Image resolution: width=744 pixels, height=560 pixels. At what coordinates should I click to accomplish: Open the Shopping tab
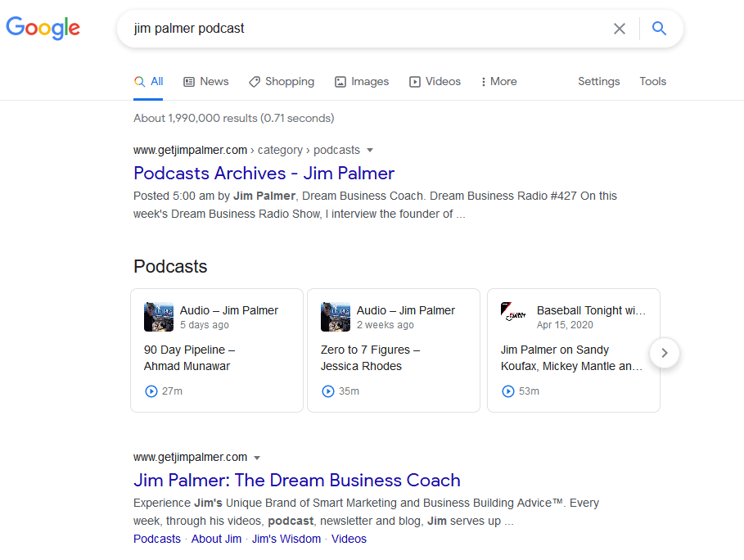click(x=282, y=82)
